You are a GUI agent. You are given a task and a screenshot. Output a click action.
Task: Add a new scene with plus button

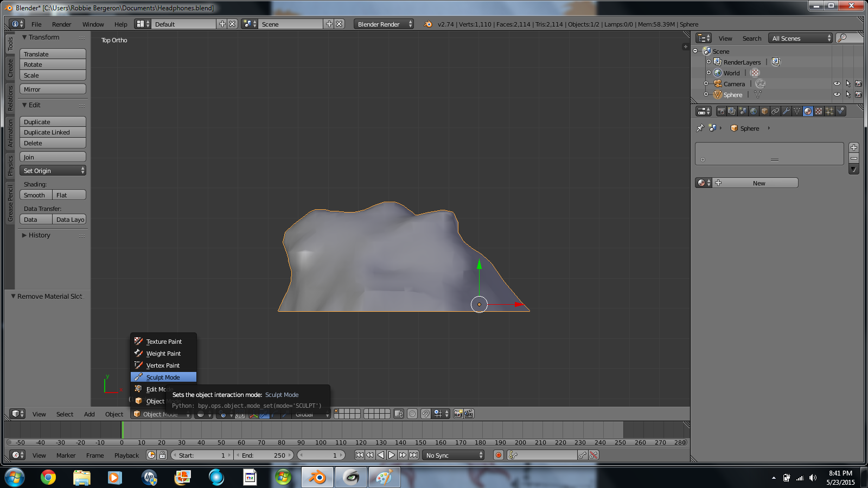[x=329, y=24]
